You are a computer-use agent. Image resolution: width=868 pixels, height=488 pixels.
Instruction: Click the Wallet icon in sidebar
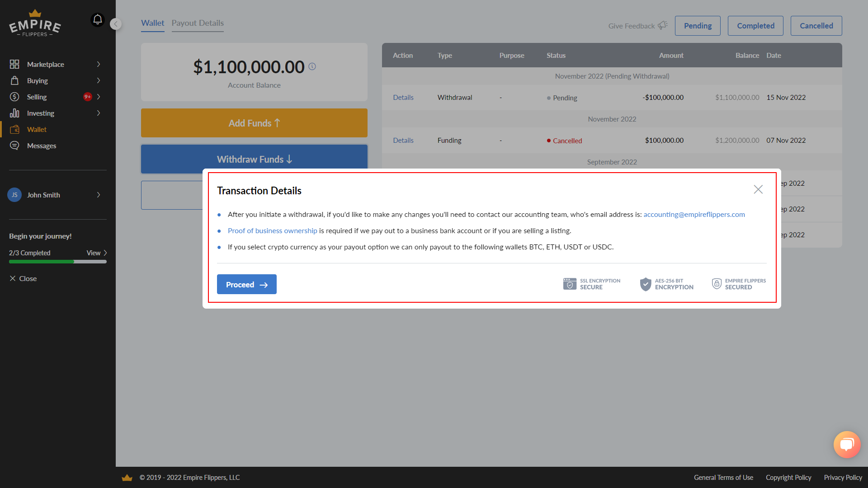click(14, 129)
